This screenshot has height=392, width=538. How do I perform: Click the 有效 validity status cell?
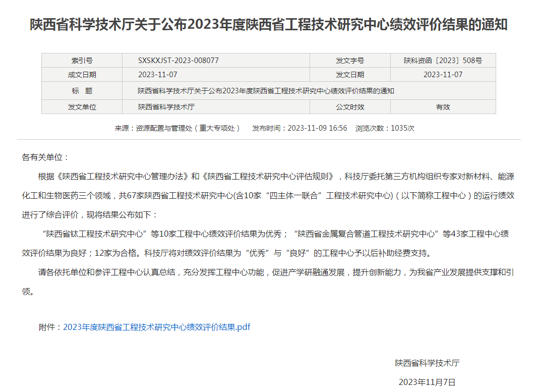(x=443, y=107)
